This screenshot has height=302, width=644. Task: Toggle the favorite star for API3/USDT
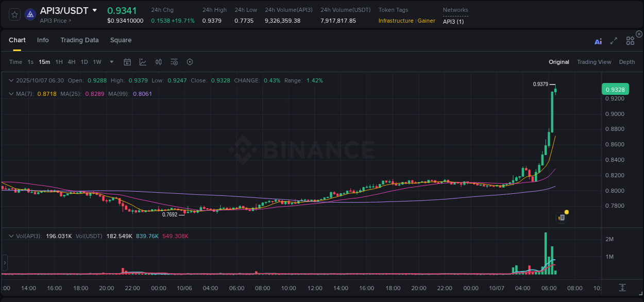[14, 14]
